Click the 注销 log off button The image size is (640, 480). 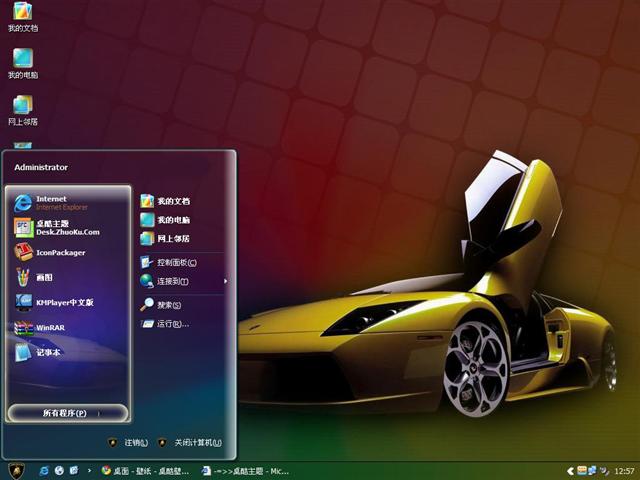point(130,442)
